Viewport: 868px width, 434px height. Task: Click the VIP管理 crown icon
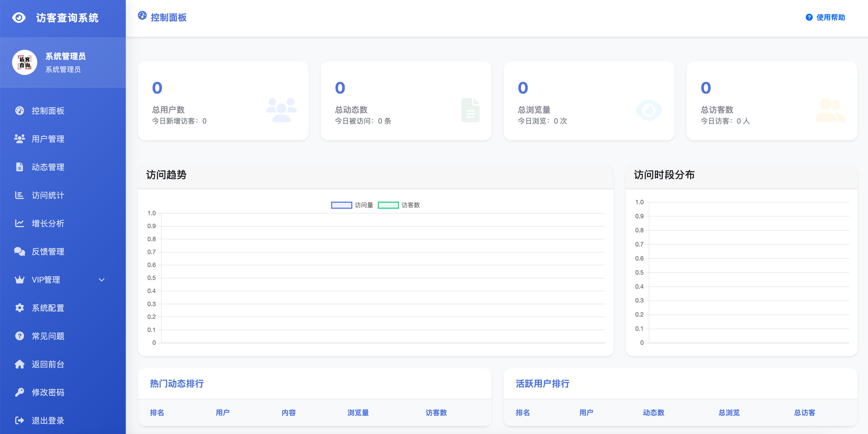(20, 279)
